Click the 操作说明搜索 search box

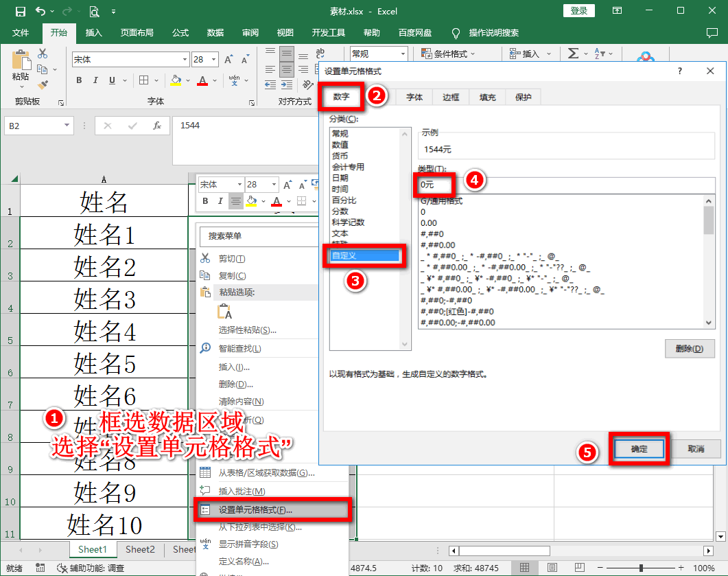[493, 32]
